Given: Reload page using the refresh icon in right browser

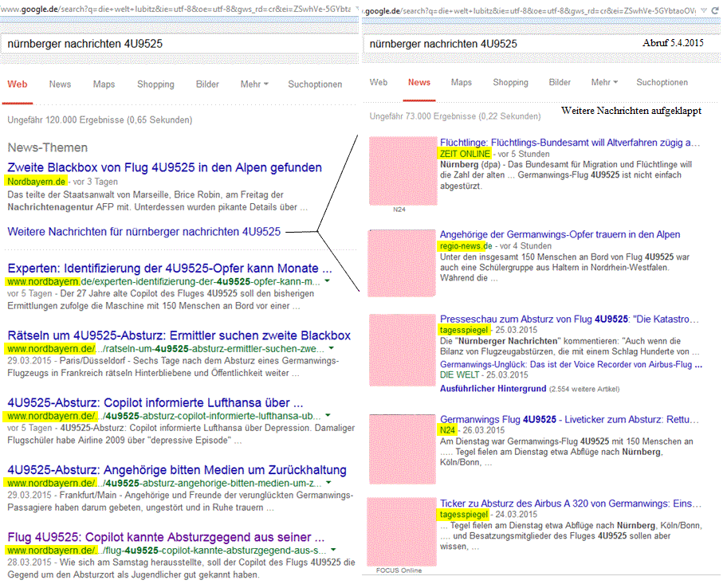Looking at the screenshot, I should 716,10.
